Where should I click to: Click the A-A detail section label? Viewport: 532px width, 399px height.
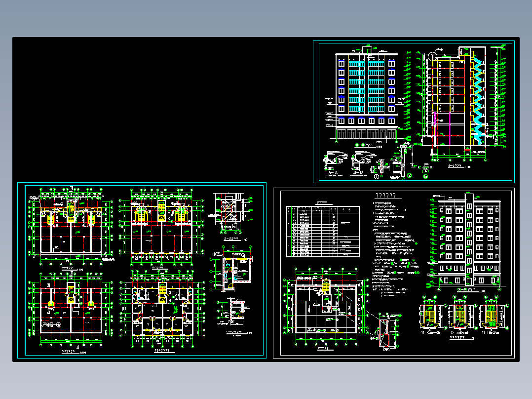coord(333,173)
